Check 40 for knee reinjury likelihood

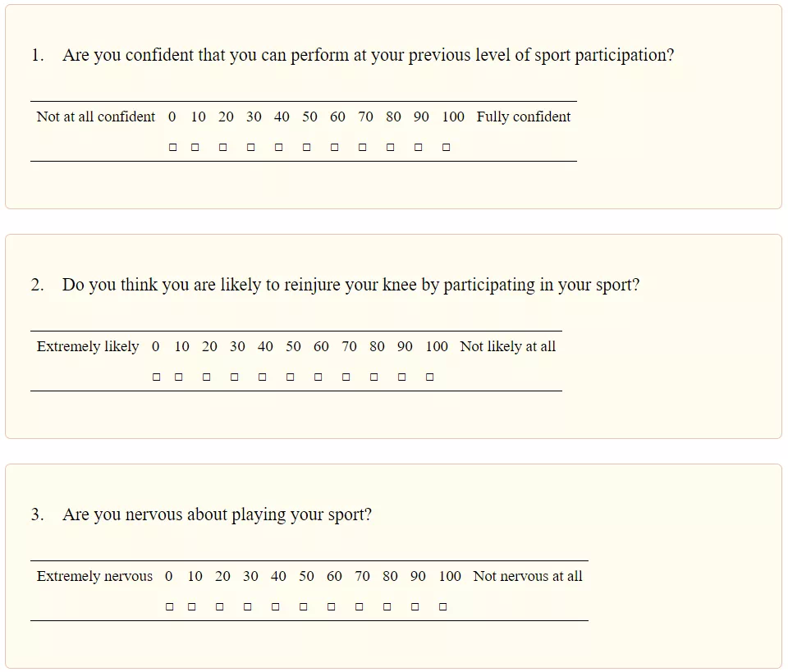[x=262, y=377]
